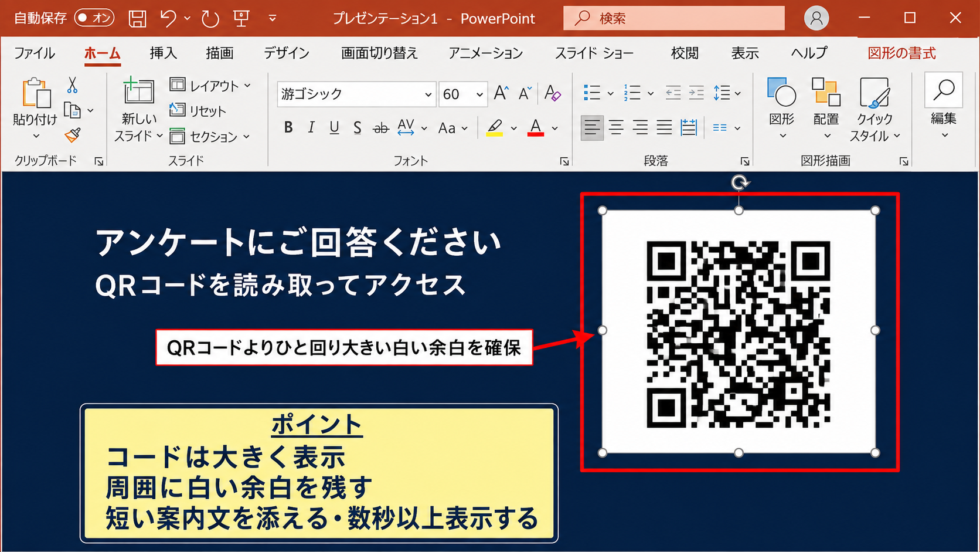The image size is (980, 552).
Task: Undo the last action
Action: point(168,18)
